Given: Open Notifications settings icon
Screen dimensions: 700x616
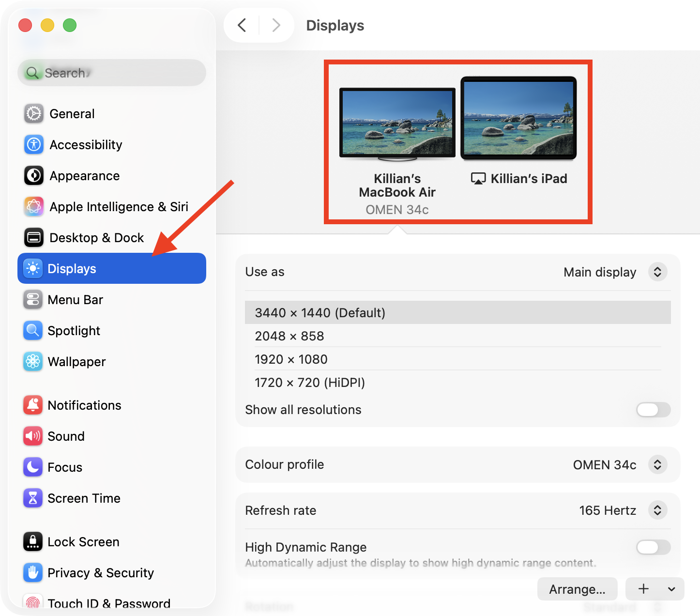Looking at the screenshot, I should coord(32,405).
